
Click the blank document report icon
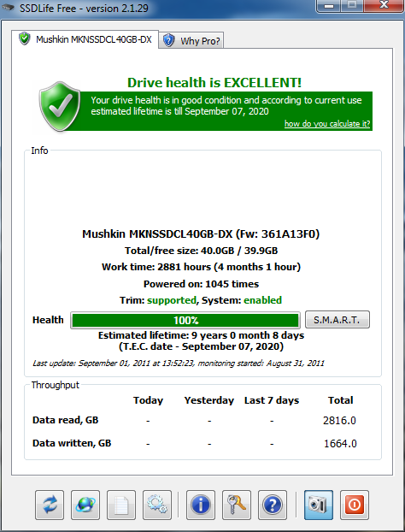[121, 505]
